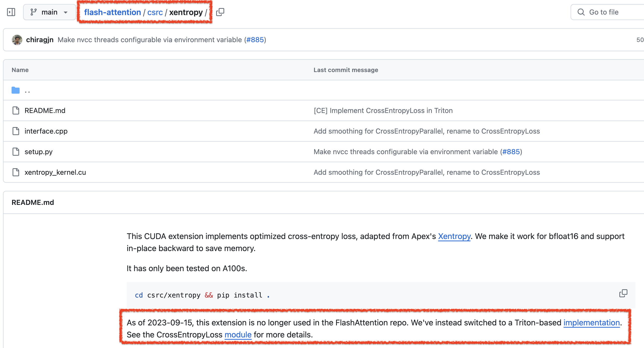Click the magnifier icon in Go to file
This screenshot has width=644, height=348.
581,12
